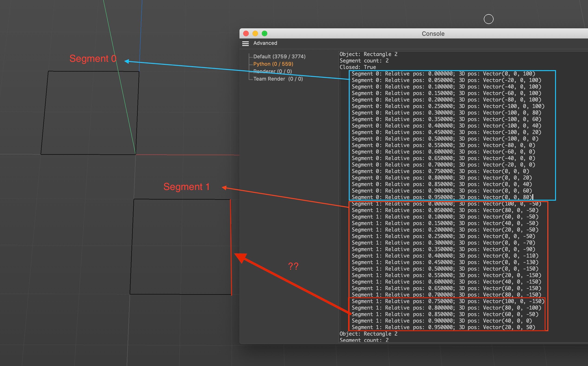Zoom the Console with green button
The image size is (588, 366).
(x=264, y=33)
